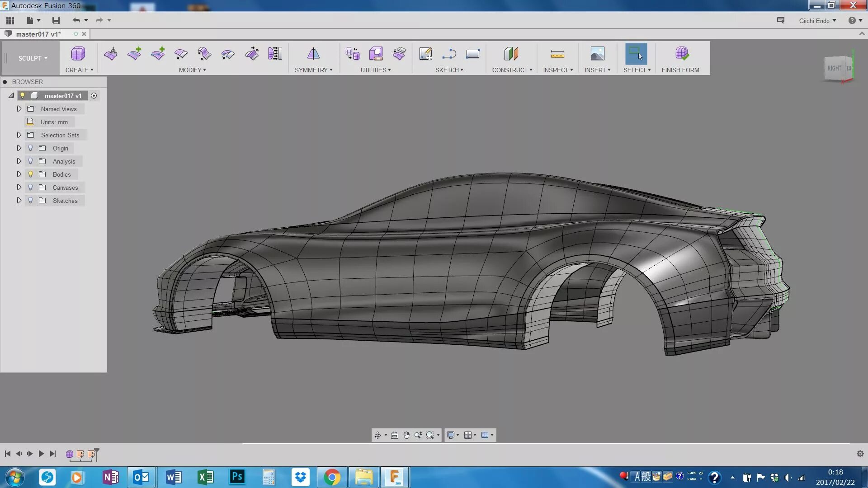Toggle visibility bulb of Canvases folder
Viewport: 868px width, 488px height.
pos(31,188)
